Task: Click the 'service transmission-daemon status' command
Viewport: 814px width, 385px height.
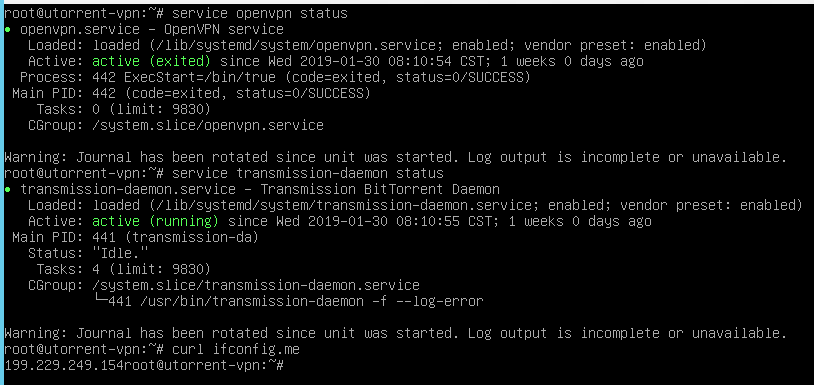Action: coord(308,173)
